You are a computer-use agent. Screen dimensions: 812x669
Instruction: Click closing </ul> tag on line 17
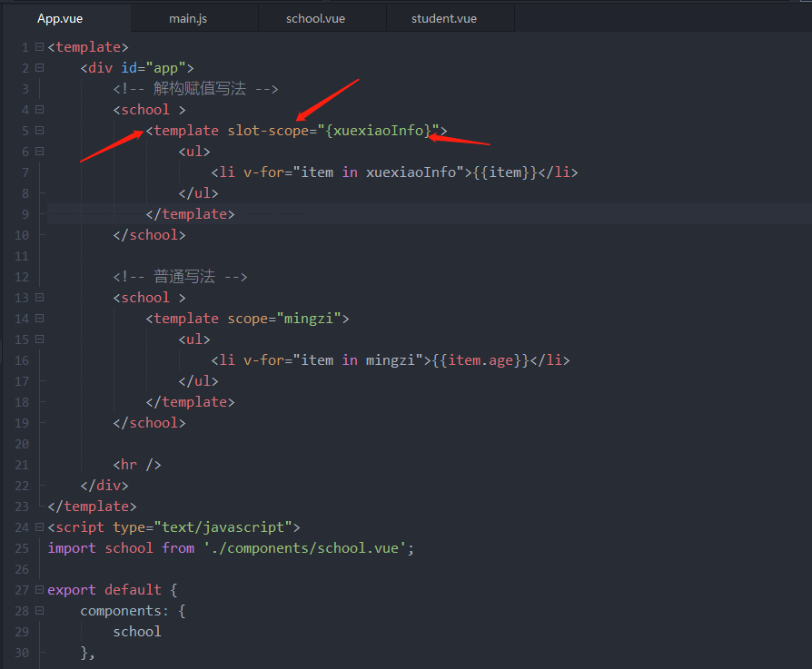(x=198, y=381)
